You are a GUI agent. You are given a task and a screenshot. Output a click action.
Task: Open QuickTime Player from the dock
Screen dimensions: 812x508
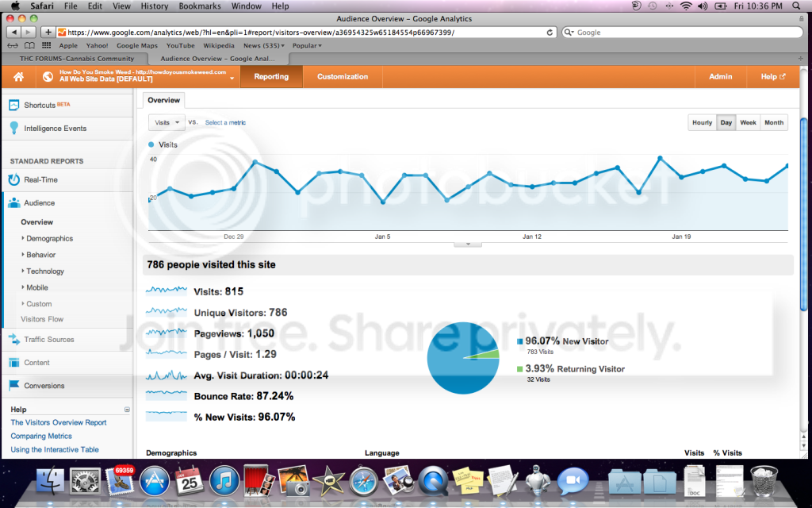[x=433, y=480]
